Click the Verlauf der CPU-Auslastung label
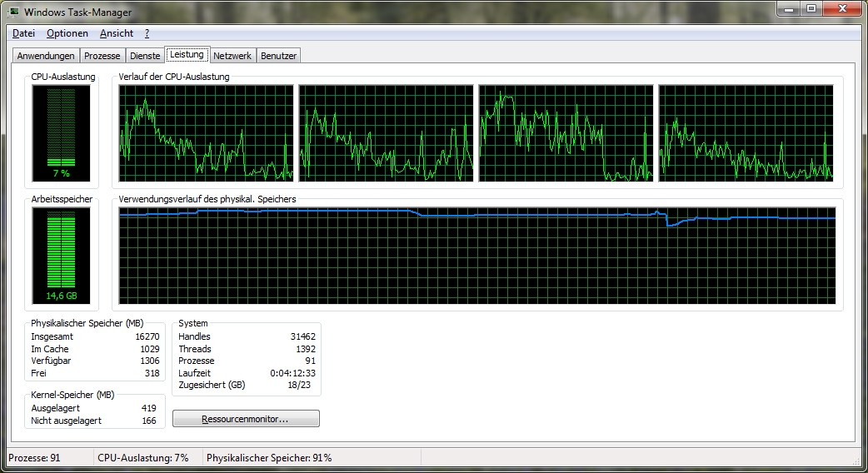The image size is (868, 473). point(174,77)
